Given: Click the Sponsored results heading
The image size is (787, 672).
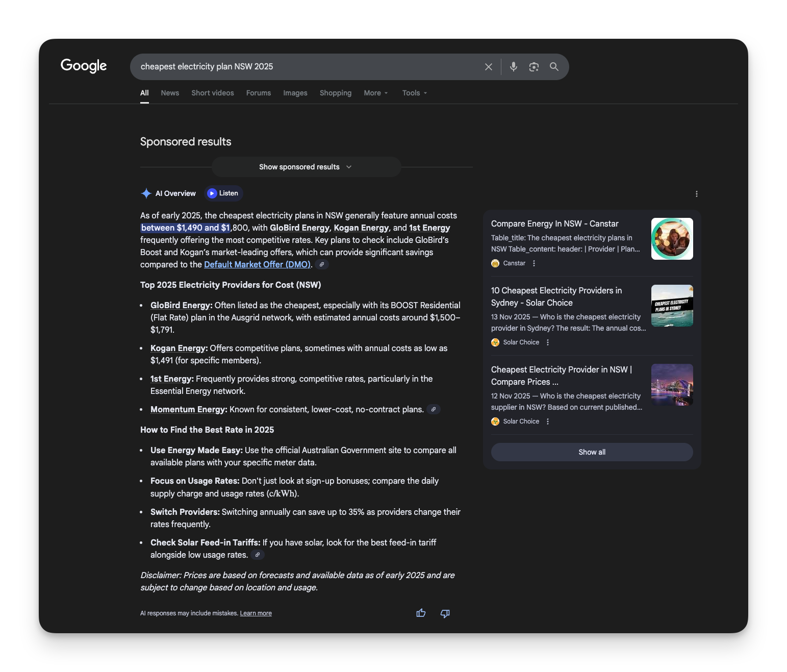Looking at the screenshot, I should pos(186,142).
